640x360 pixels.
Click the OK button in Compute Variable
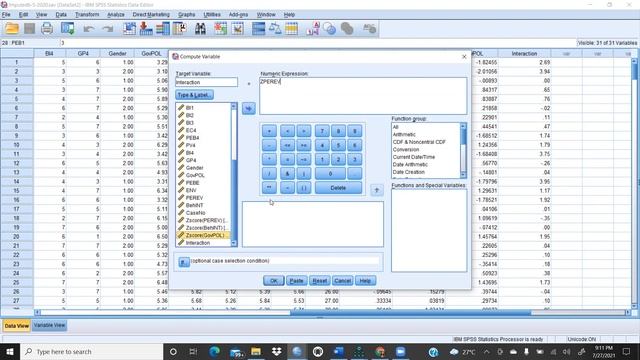pos(273,281)
